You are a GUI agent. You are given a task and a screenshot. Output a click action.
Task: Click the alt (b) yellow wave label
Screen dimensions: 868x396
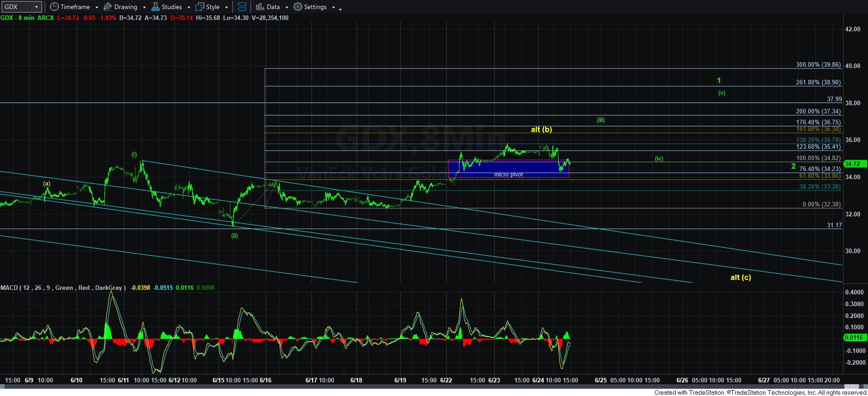point(541,130)
